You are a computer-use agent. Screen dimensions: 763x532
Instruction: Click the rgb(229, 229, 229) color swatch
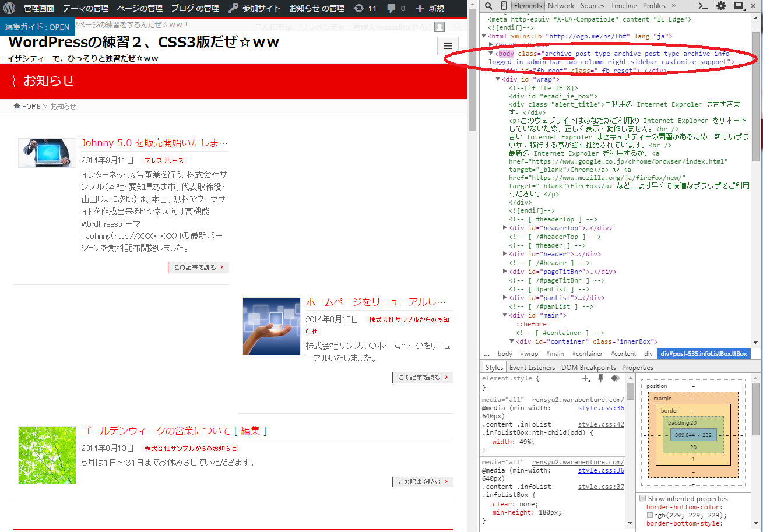pyautogui.click(x=650, y=515)
